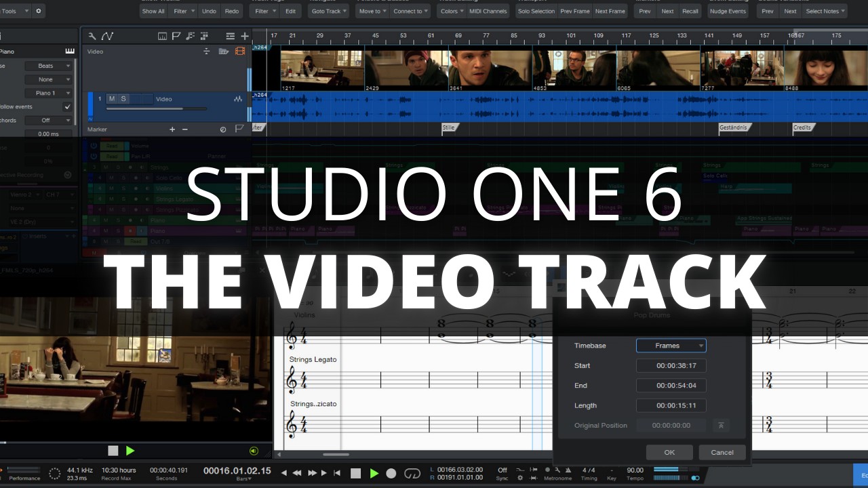Screen dimensions: 868x488
Task: Click the waveform icon on Video audio track
Action: coord(238,99)
